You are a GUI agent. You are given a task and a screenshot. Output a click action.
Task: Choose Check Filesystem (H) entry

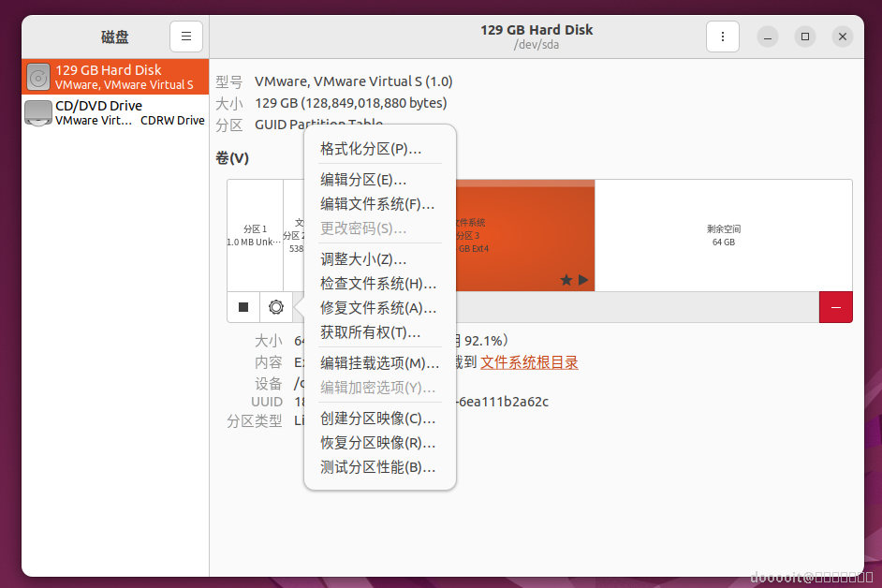(x=380, y=284)
